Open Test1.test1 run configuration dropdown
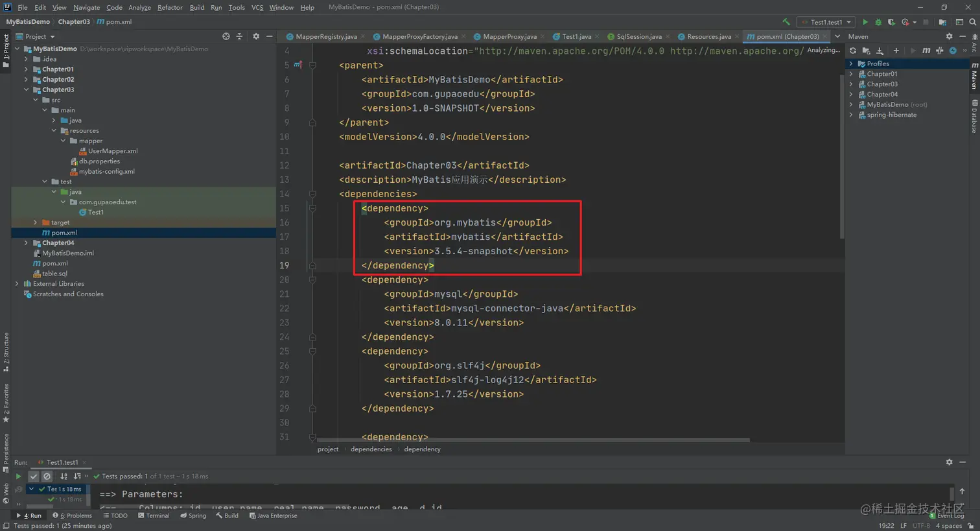980x531 pixels. (x=827, y=22)
